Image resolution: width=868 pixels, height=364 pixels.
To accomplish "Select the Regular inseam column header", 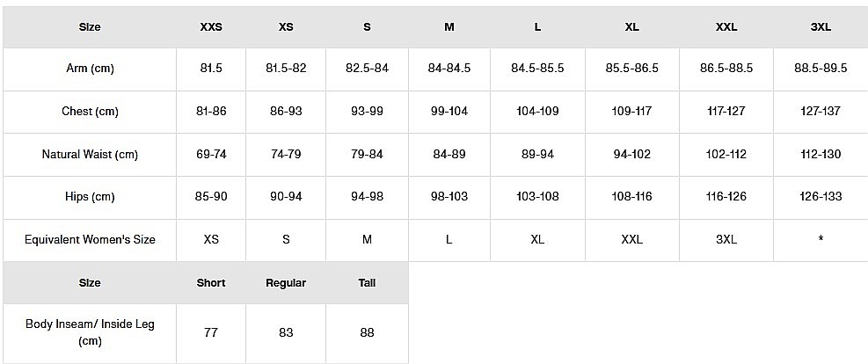I will click(286, 283).
